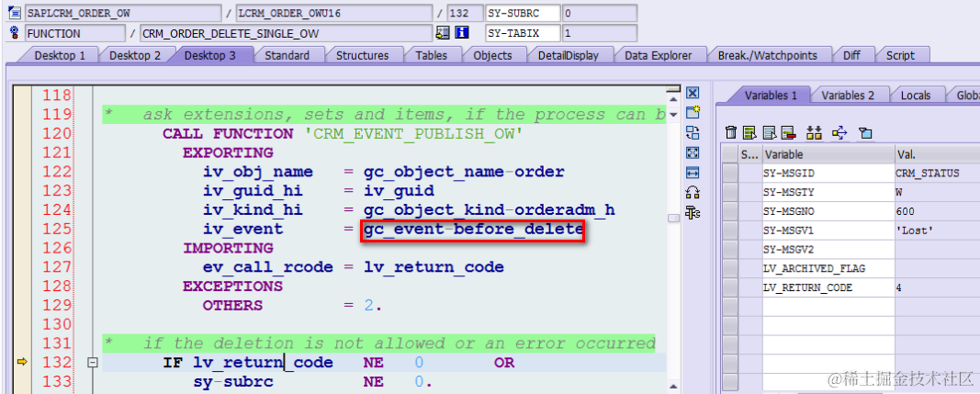Image resolution: width=980 pixels, height=394 pixels.
Task: Select the Variables 1 tab
Action: (x=771, y=96)
